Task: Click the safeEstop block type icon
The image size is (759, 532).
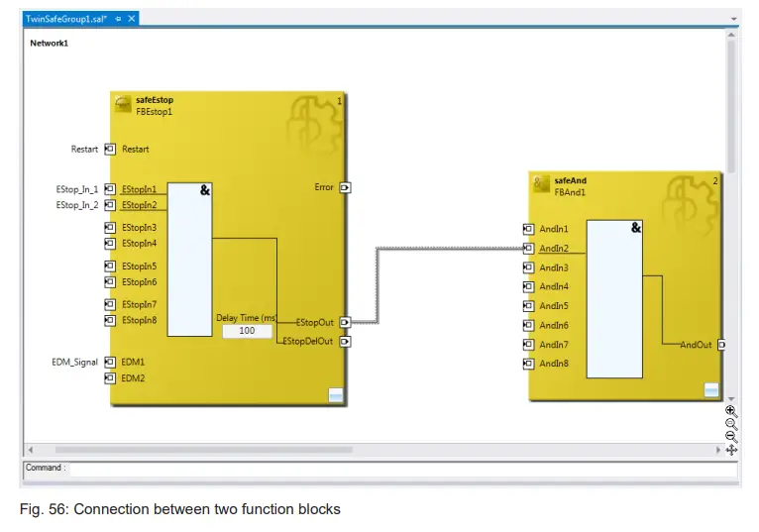Action: 123,104
